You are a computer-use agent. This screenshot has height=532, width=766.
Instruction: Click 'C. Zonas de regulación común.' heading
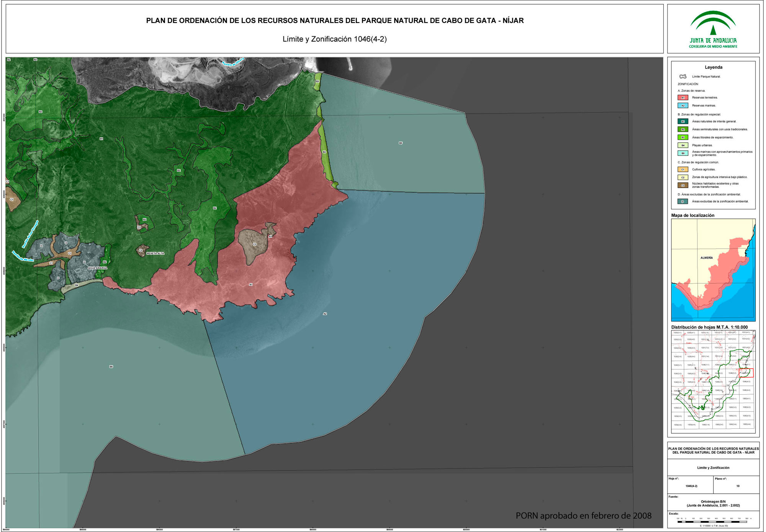698,162
